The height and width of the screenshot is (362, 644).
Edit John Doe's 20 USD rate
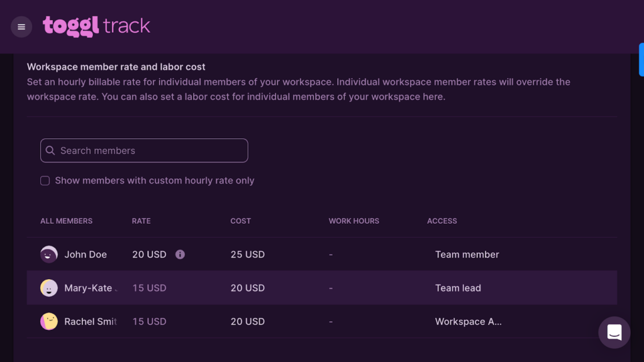(x=149, y=255)
